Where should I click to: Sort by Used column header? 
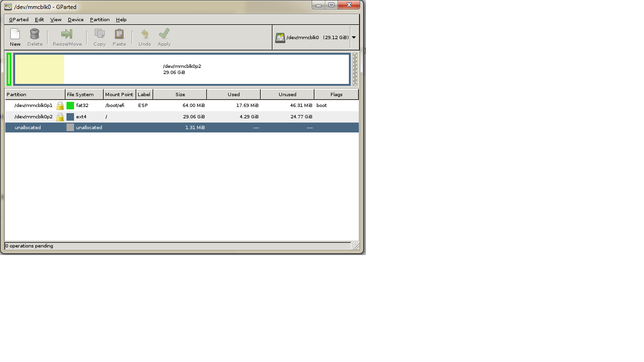(x=234, y=94)
